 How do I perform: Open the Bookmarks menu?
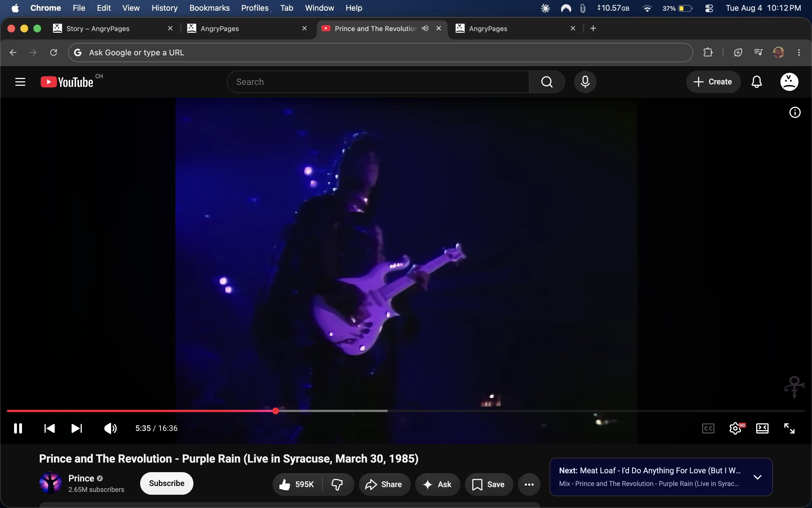[x=209, y=8]
